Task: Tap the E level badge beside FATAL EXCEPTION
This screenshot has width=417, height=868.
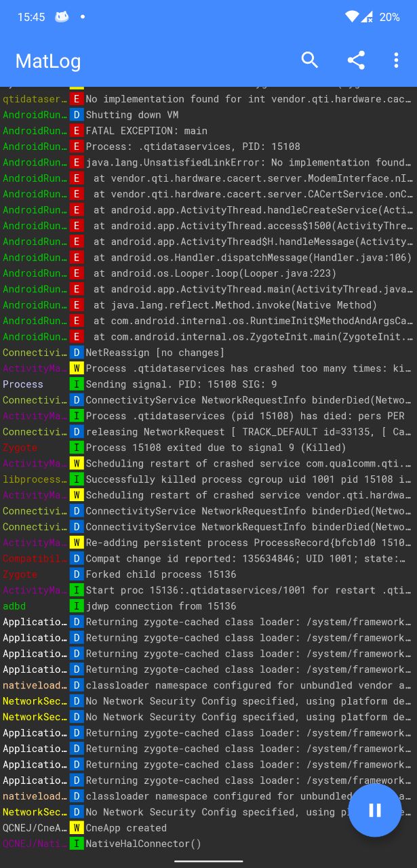Action: click(77, 131)
